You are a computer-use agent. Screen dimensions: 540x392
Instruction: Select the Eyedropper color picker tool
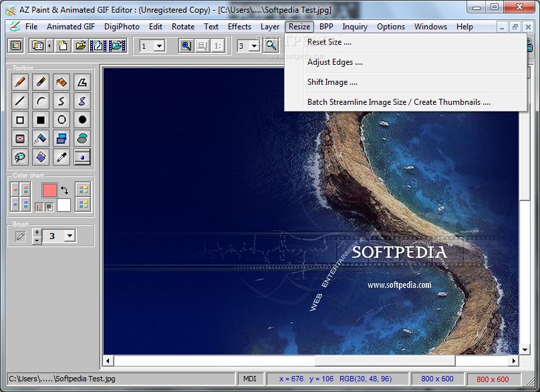(61, 158)
